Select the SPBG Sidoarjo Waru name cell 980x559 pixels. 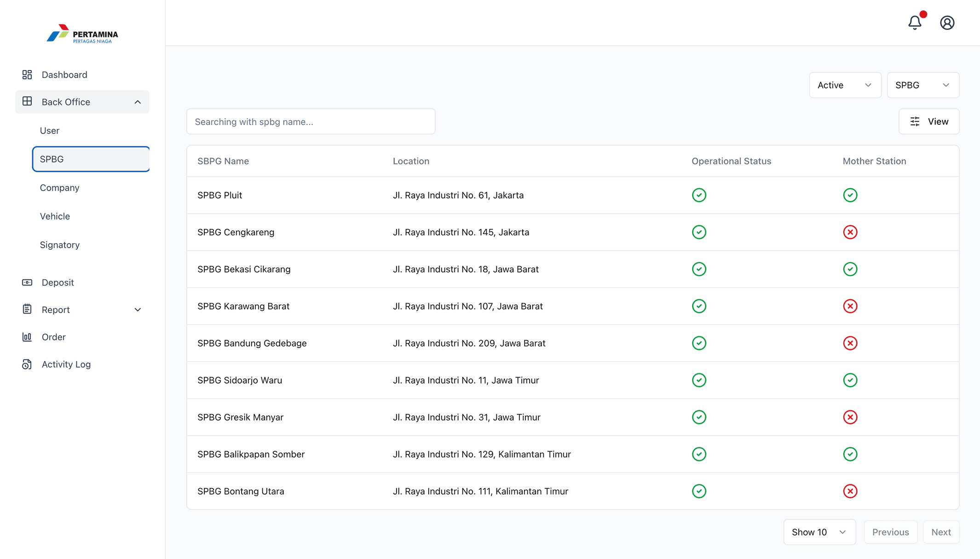(240, 380)
